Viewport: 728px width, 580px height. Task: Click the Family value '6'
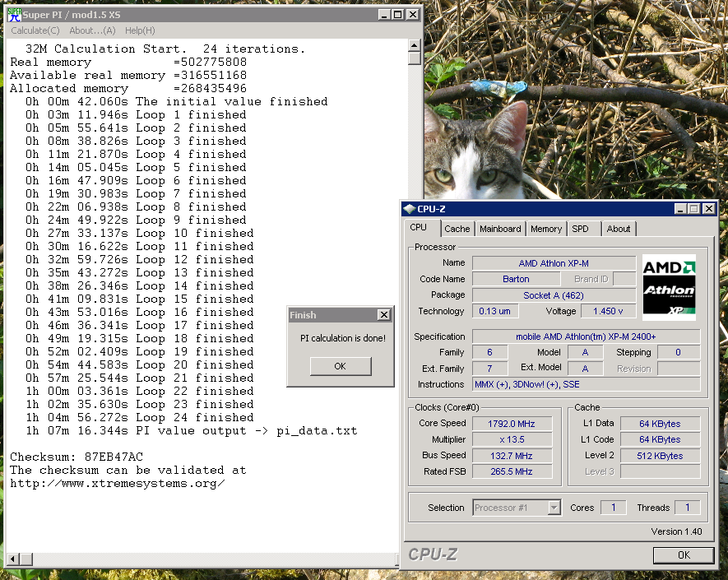pyautogui.click(x=489, y=352)
